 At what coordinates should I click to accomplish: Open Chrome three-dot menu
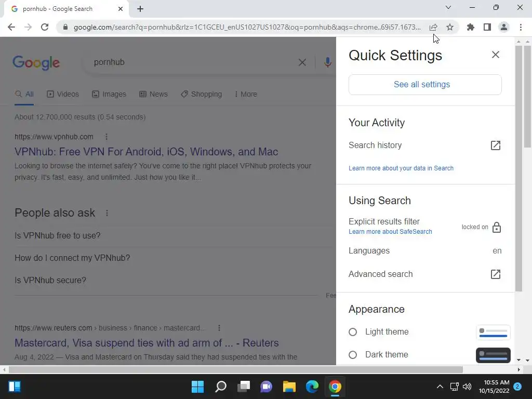coord(521,27)
